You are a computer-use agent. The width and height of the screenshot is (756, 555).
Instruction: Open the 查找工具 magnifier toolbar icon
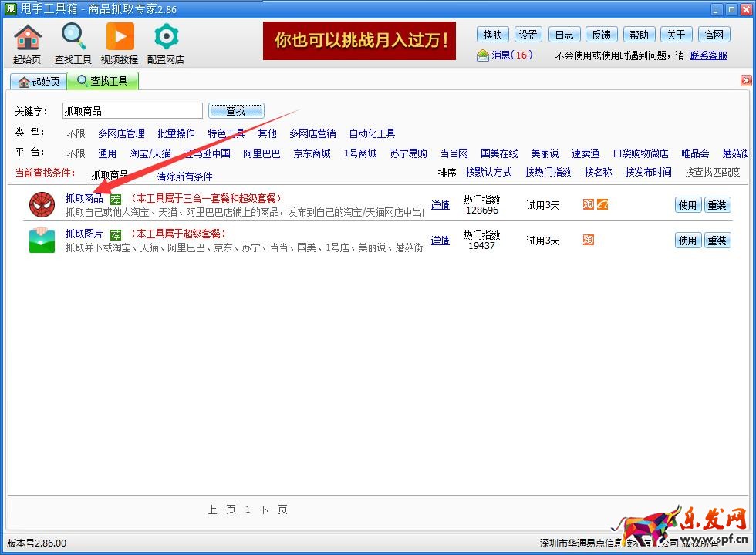click(73, 37)
